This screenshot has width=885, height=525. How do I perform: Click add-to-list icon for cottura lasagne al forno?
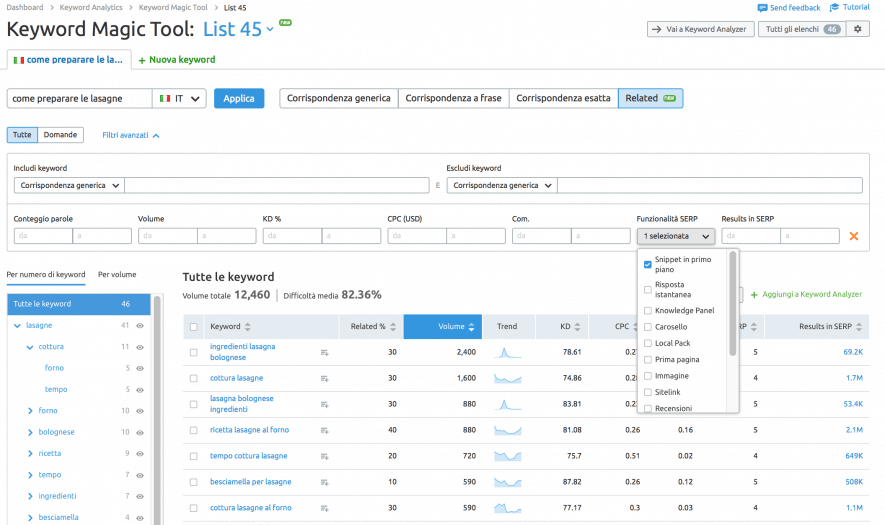click(325, 508)
